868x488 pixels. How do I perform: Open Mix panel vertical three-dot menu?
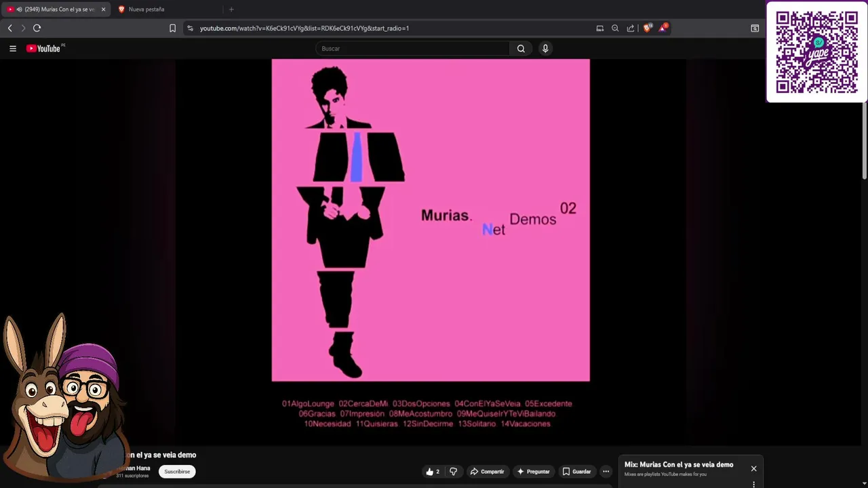tap(753, 484)
